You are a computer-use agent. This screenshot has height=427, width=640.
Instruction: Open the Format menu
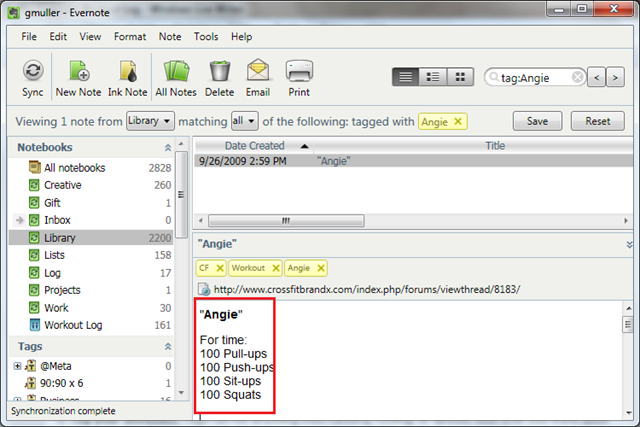pos(130,37)
